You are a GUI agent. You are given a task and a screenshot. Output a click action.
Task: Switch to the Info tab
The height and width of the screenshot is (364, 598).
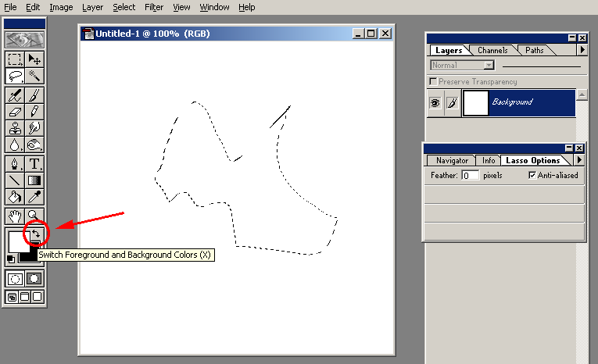coord(489,160)
